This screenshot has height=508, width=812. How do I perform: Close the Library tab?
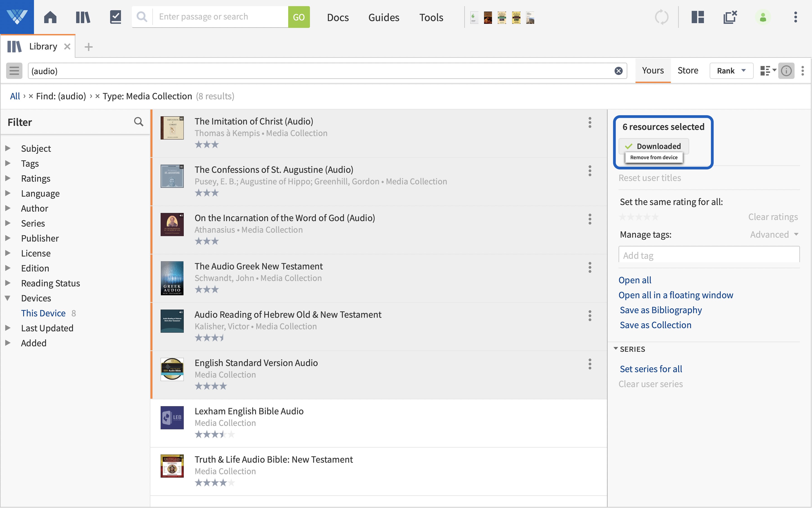pyautogui.click(x=67, y=46)
